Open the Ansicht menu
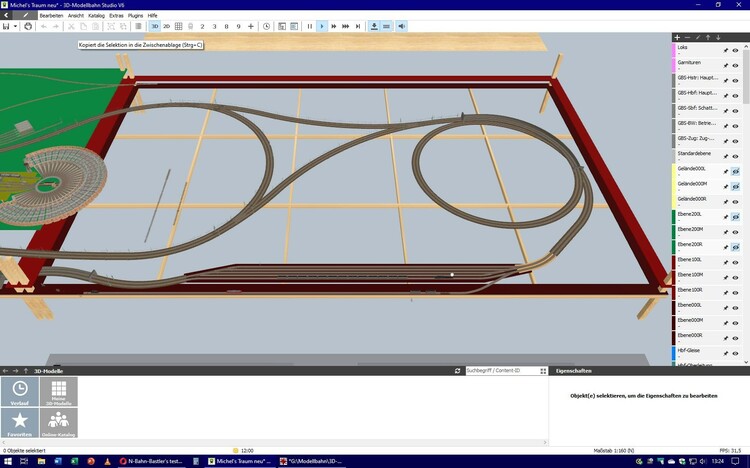The width and height of the screenshot is (750, 468). click(x=76, y=15)
